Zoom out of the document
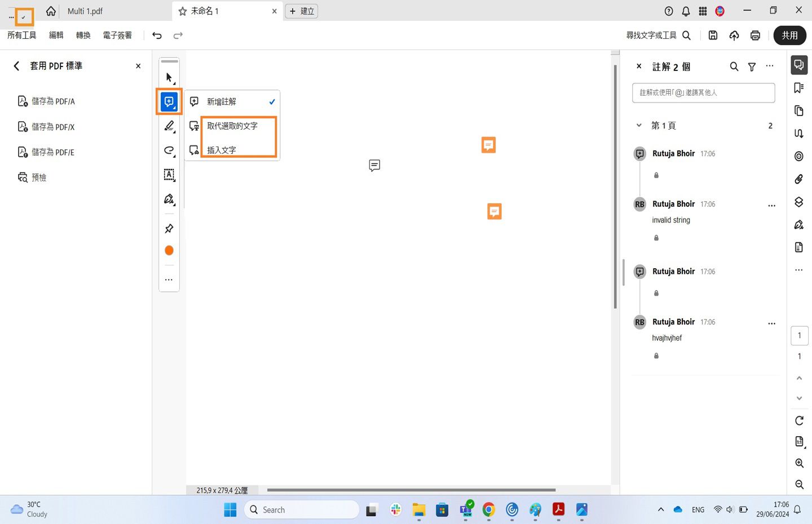This screenshot has width=812, height=524. [x=799, y=484]
